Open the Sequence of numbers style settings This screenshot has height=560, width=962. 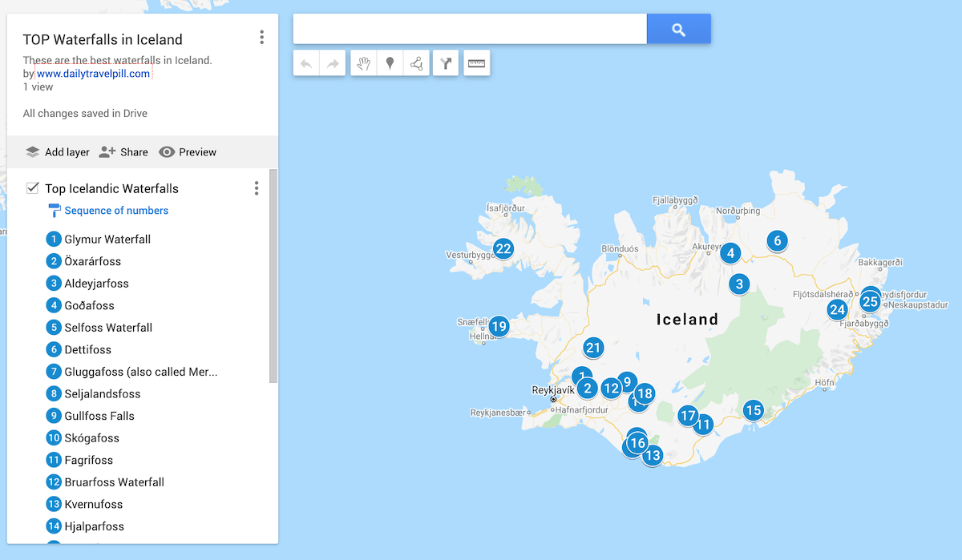coord(116,211)
